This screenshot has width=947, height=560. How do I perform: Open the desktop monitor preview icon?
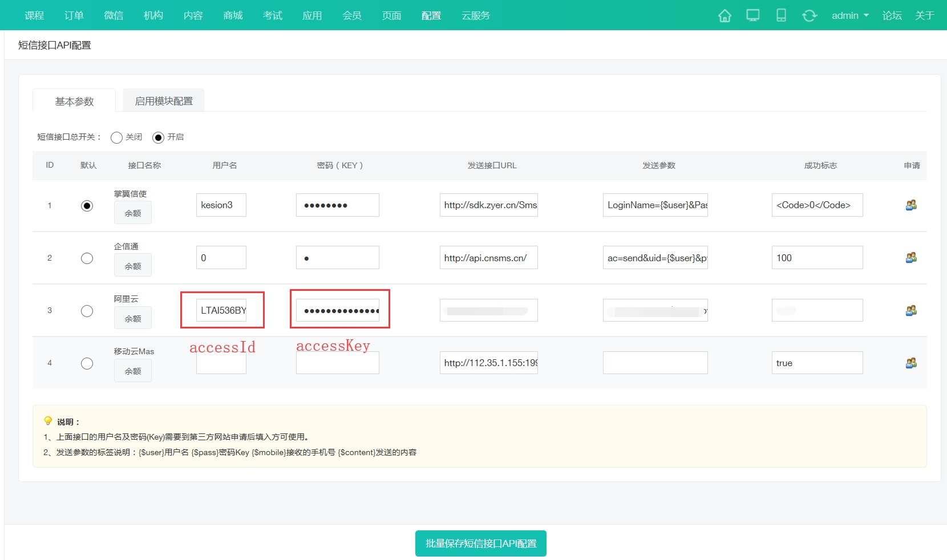(x=753, y=15)
